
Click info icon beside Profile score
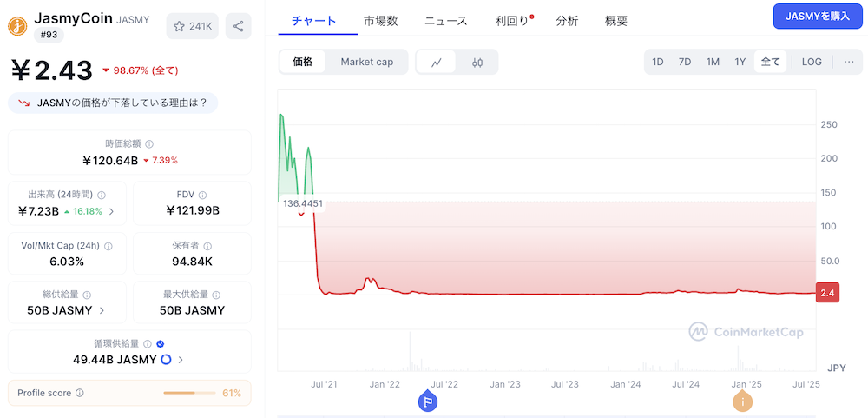click(x=80, y=393)
